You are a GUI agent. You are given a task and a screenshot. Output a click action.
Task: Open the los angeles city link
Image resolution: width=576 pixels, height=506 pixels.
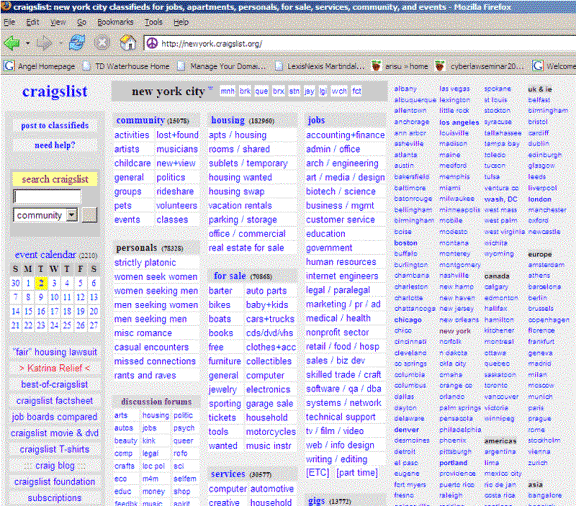tap(459, 122)
